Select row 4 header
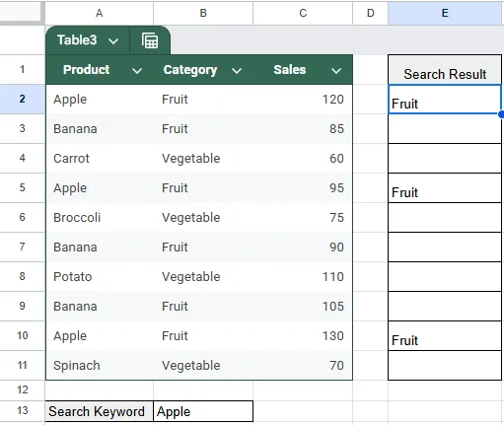This screenshot has height=425, width=504. [22, 158]
